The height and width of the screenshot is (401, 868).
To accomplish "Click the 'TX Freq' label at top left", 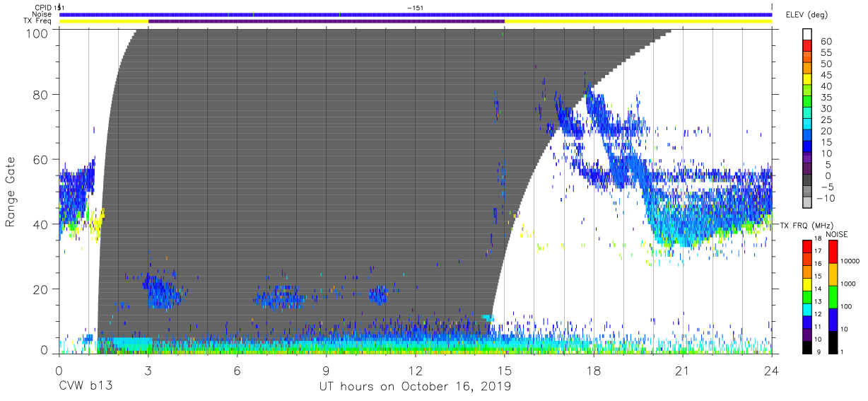I will click(38, 21).
